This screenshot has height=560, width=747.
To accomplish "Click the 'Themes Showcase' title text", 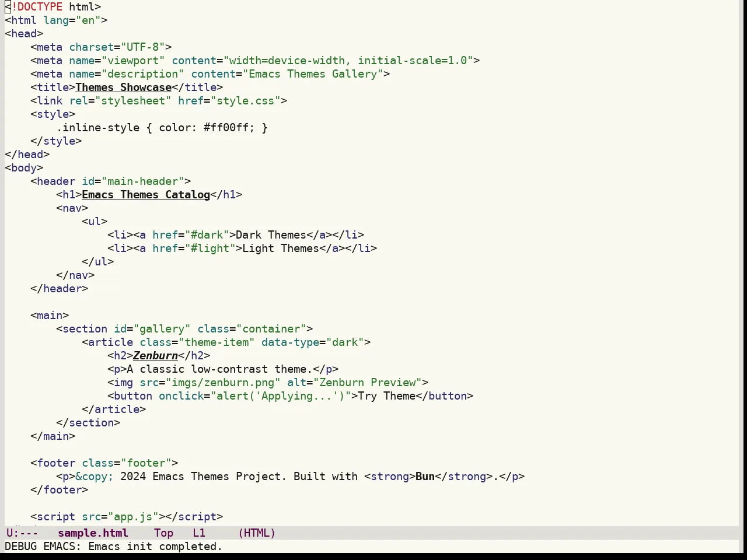I will pos(124,87).
